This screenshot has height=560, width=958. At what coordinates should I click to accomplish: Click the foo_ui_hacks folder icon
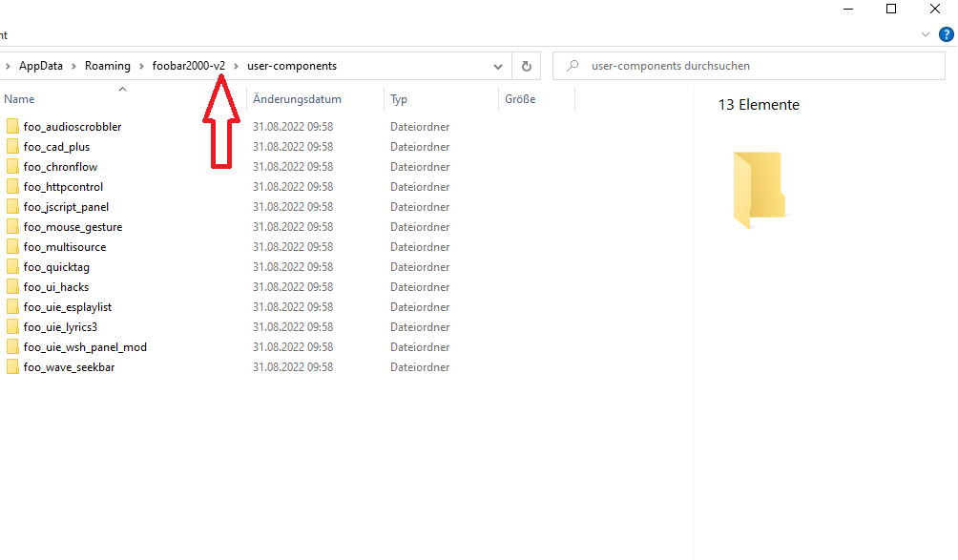[12, 287]
